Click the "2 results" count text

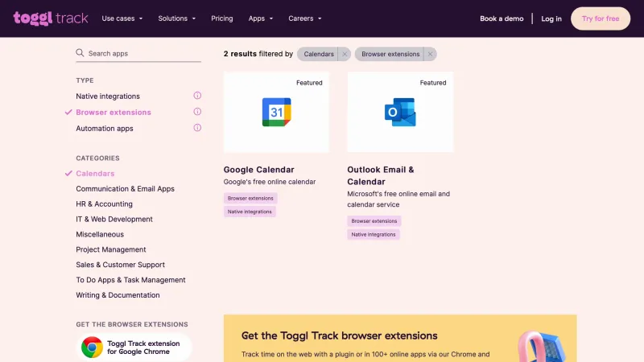(x=240, y=54)
